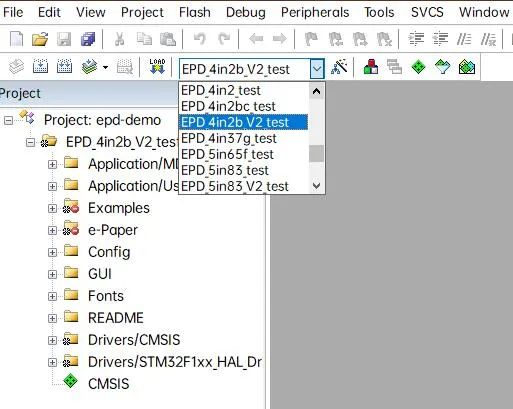Select highlighted EPD_4in2b_V2_test list entry
This screenshot has width=513, height=409.
[243, 122]
